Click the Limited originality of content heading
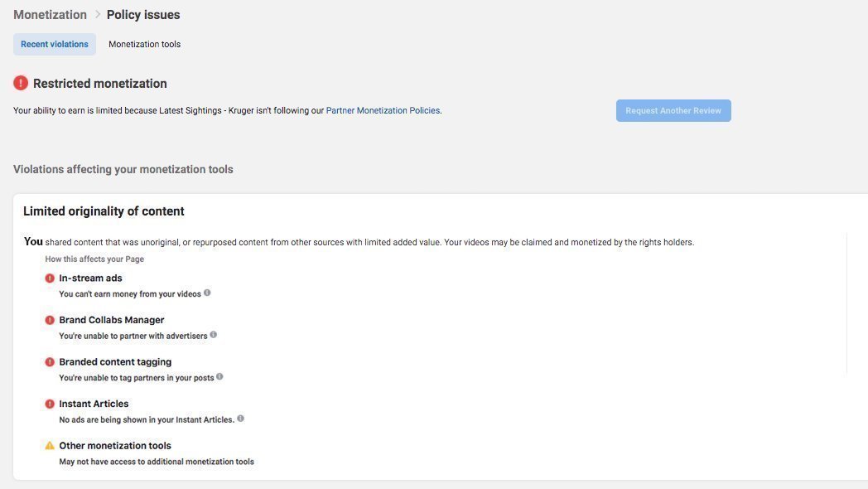868x489 pixels. pos(104,211)
